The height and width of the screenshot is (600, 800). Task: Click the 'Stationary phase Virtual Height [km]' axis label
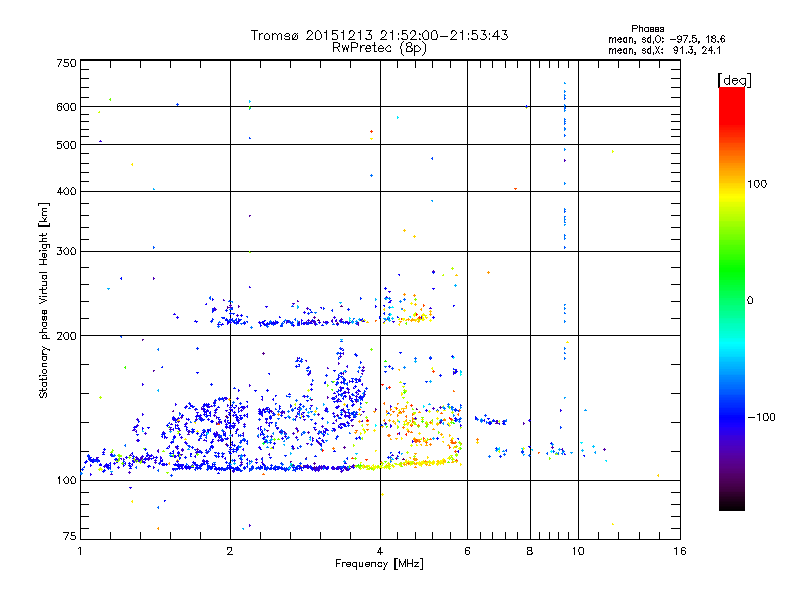[x=44, y=301]
